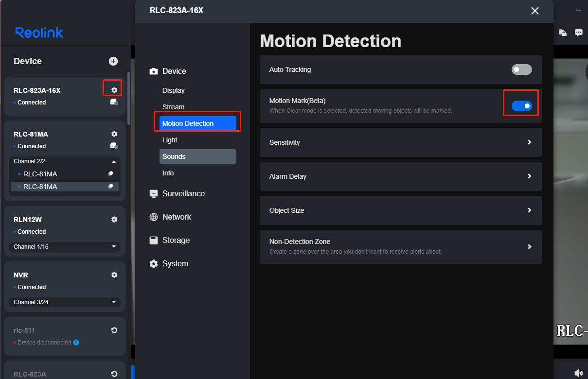Select the NVR device name
588x379 pixels.
pos(21,275)
